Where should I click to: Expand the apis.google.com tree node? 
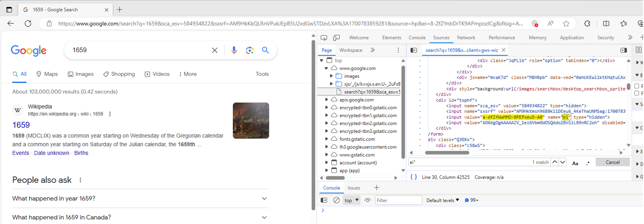(x=327, y=100)
